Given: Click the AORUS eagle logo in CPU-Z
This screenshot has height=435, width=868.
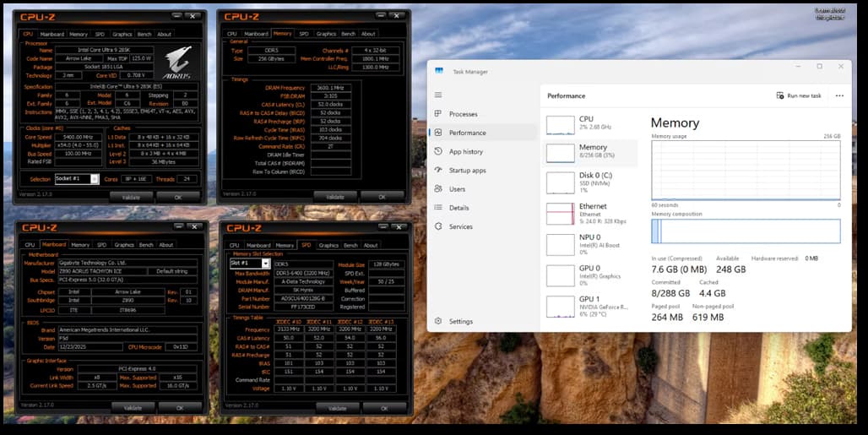Looking at the screenshot, I should (x=176, y=62).
